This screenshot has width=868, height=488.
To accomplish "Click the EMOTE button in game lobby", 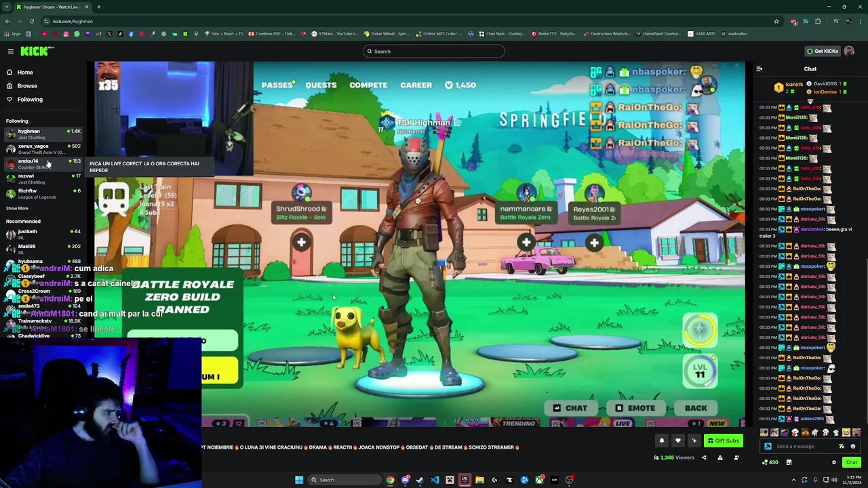I will pyautogui.click(x=635, y=408).
